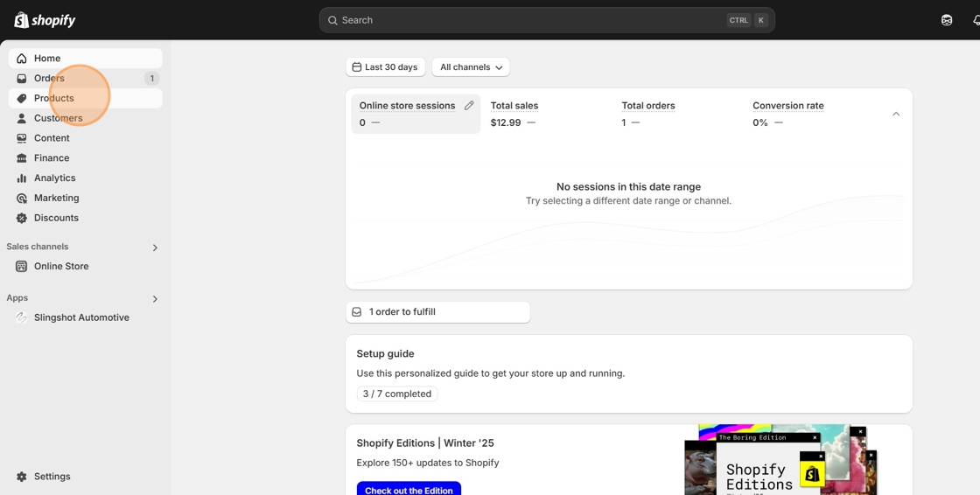The height and width of the screenshot is (495, 980).
Task: Select the Total orders metric
Action: pos(678,114)
